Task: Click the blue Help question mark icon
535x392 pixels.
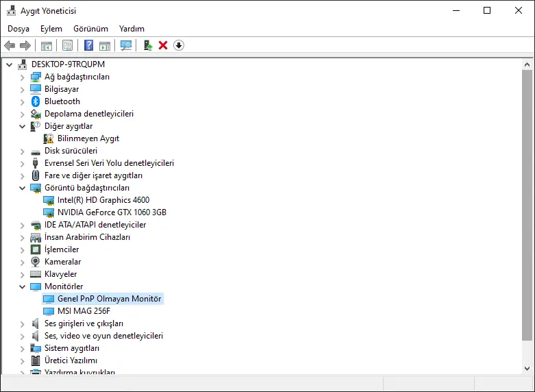Action: pyautogui.click(x=89, y=45)
